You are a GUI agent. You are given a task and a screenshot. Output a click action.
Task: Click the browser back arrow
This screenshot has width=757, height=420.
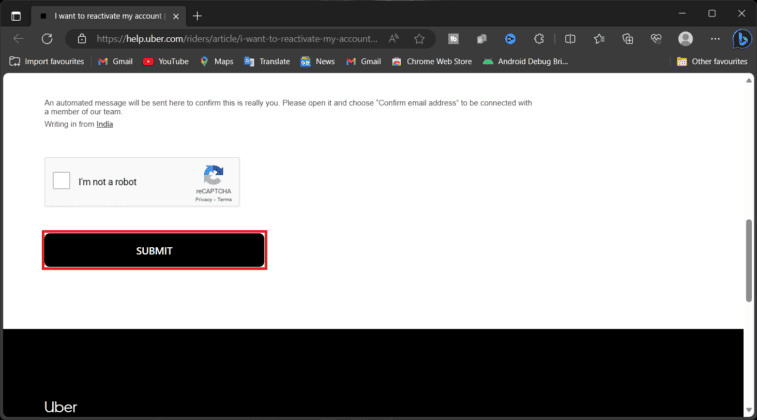[x=18, y=38]
